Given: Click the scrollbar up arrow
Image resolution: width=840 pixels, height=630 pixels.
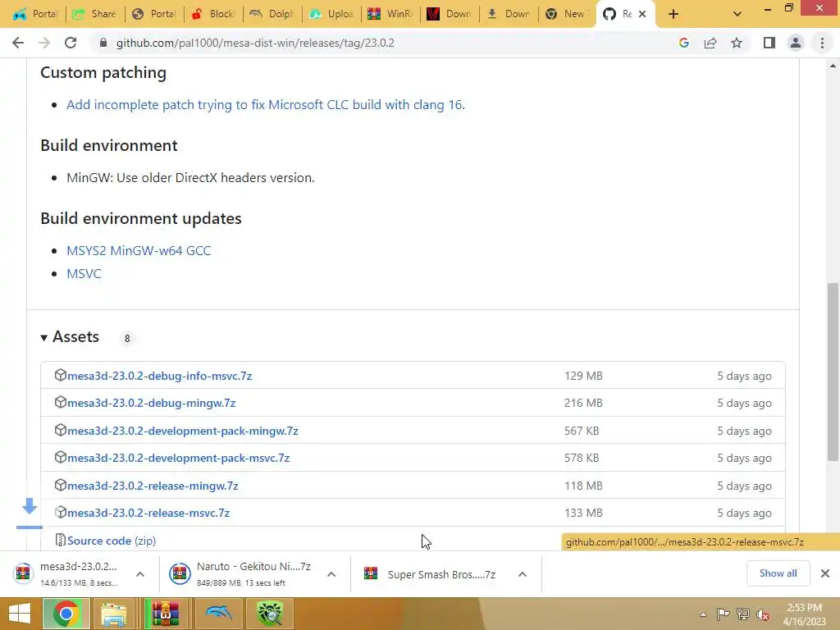Looking at the screenshot, I should 833,66.
